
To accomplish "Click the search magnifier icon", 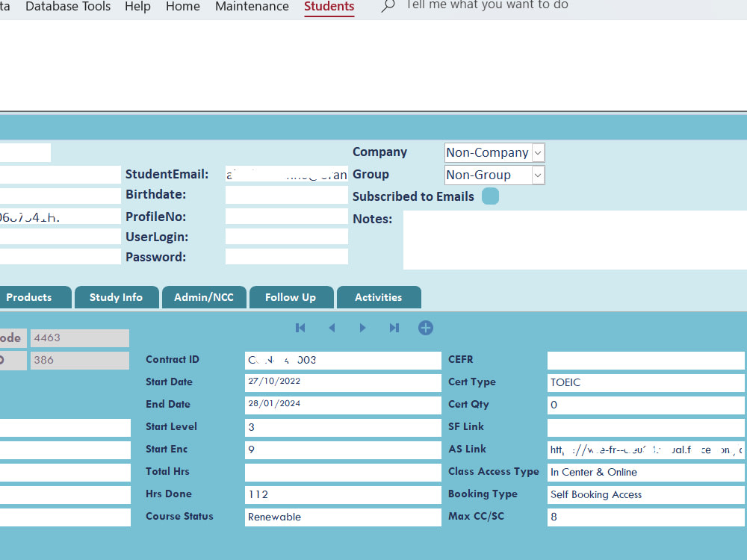I will [x=387, y=6].
